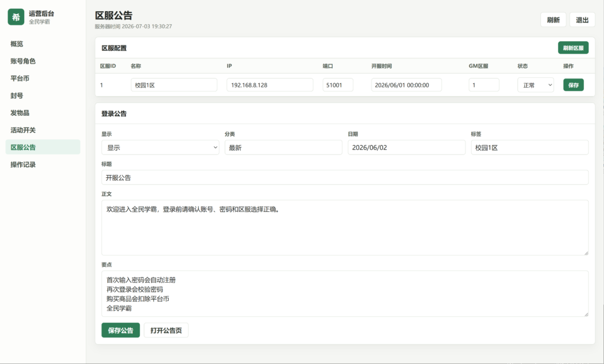Click the 打开公告页 button

click(166, 330)
